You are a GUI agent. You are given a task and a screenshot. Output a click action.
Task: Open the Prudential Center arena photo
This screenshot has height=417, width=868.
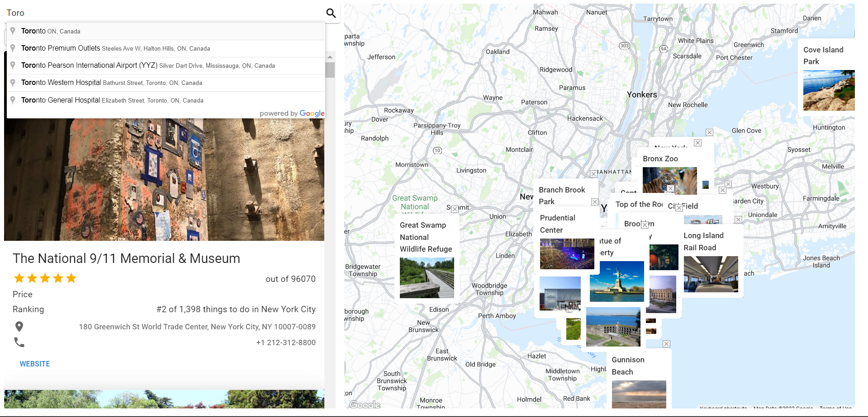tap(567, 254)
